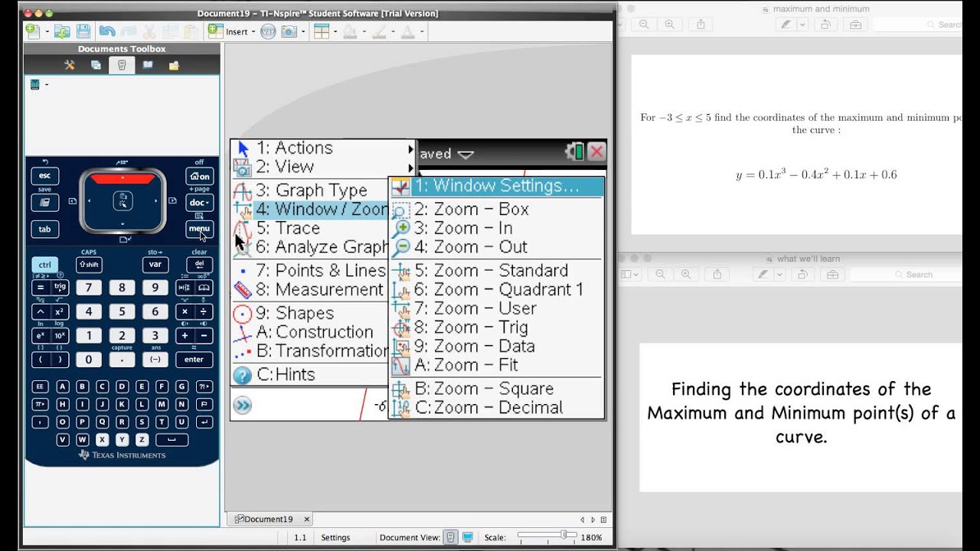Viewport: 980px width, 551px height.
Task: Open the Content Explorer folder tab
Action: [174, 65]
